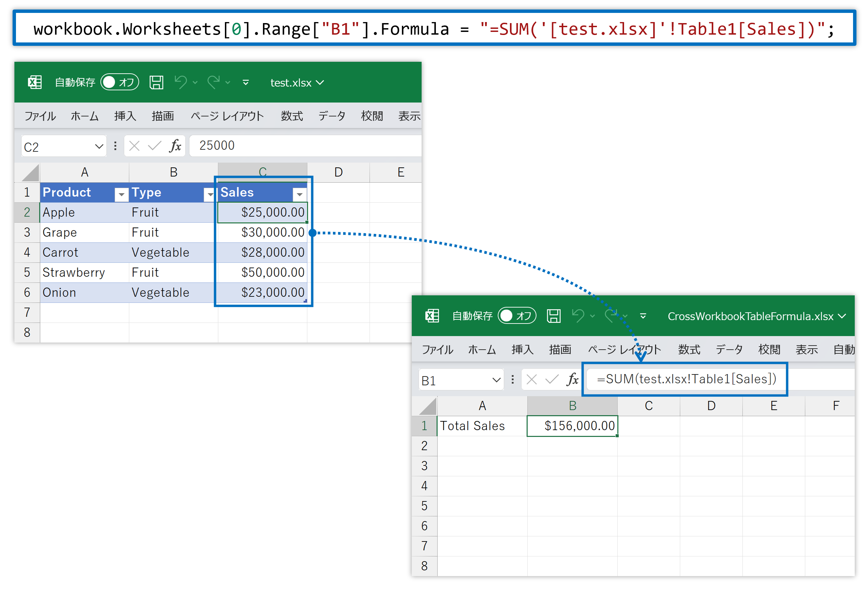Expand the B1 name box dropdown
The image size is (868, 589).
496,380
